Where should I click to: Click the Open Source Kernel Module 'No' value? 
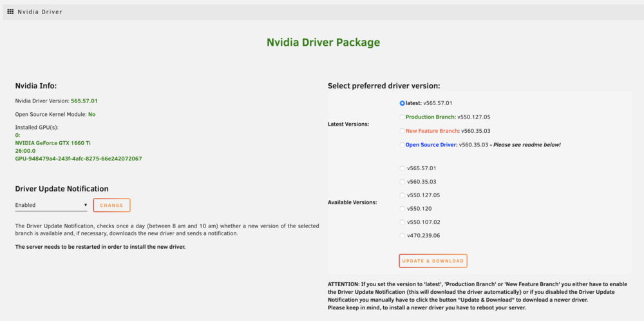(x=91, y=114)
